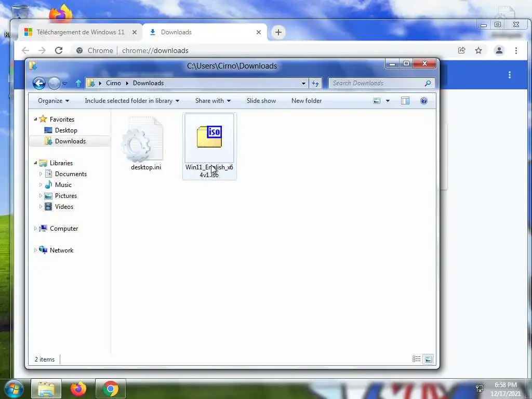Select Computer in navigation pane

[x=64, y=229]
